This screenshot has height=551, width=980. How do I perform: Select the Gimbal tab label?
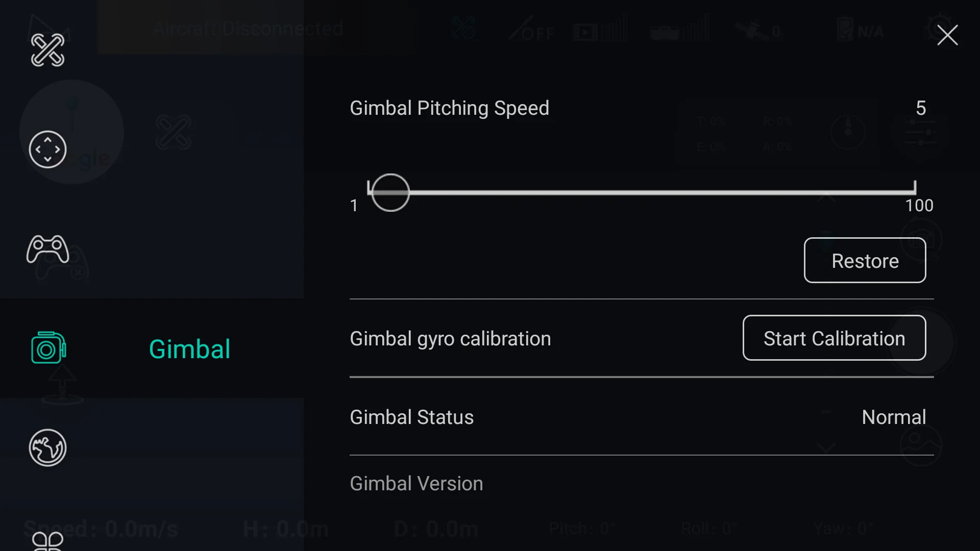[x=189, y=349]
